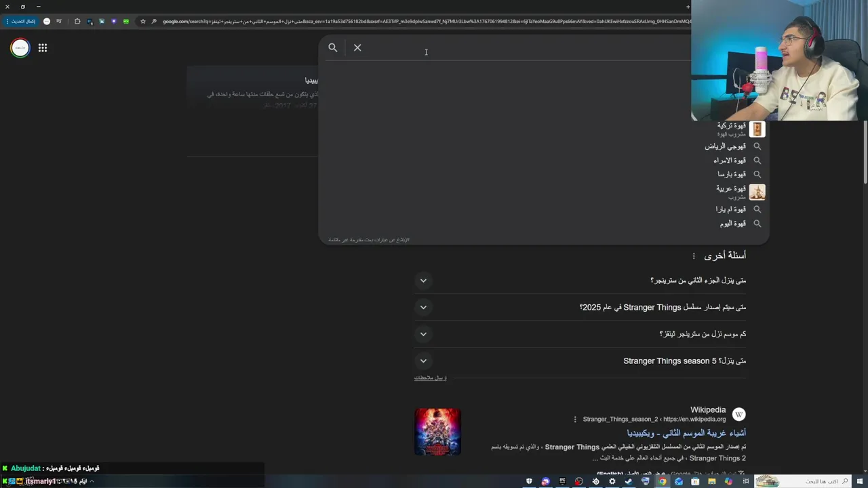
Task: Open Wikipedia result أشياء غريبة الموسم الثاني
Action: [x=686, y=432]
